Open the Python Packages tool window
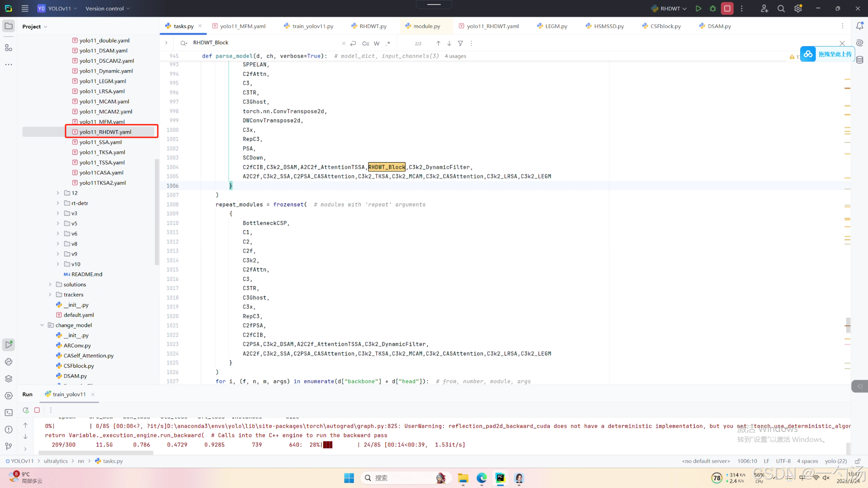Screen dimensions: 868x488 pyautogui.click(x=9, y=379)
